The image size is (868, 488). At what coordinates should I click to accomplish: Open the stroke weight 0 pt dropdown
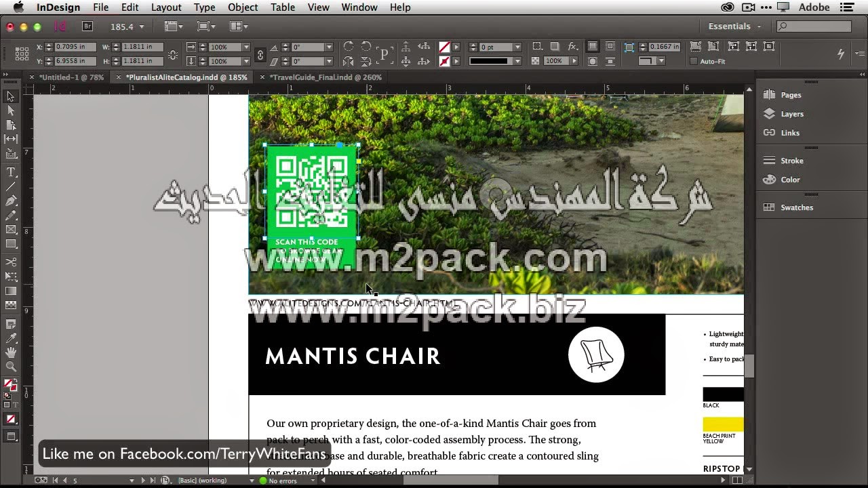tap(517, 47)
